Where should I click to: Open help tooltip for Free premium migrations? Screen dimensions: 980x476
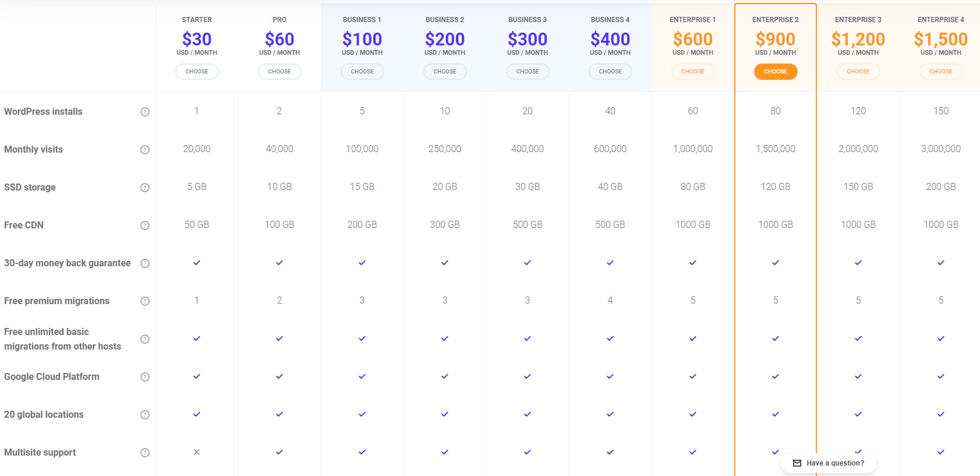coord(145,301)
